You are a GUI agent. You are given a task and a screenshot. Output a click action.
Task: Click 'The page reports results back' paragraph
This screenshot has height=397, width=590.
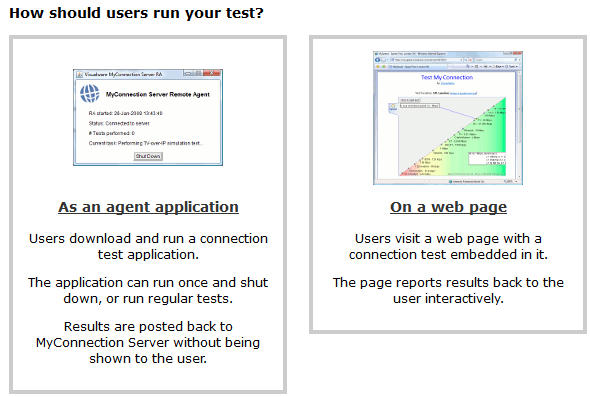pyautogui.click(x=448, y=291)
